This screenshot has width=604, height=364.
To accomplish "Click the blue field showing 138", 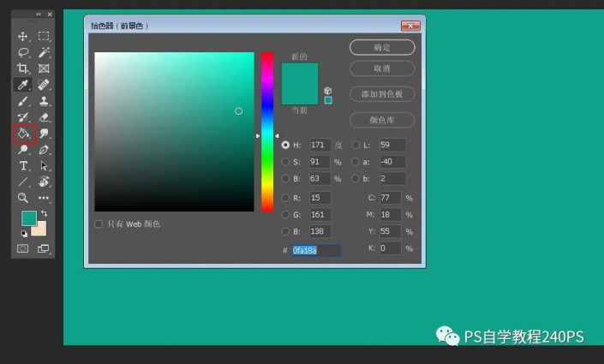I will [x=320, y=231].
